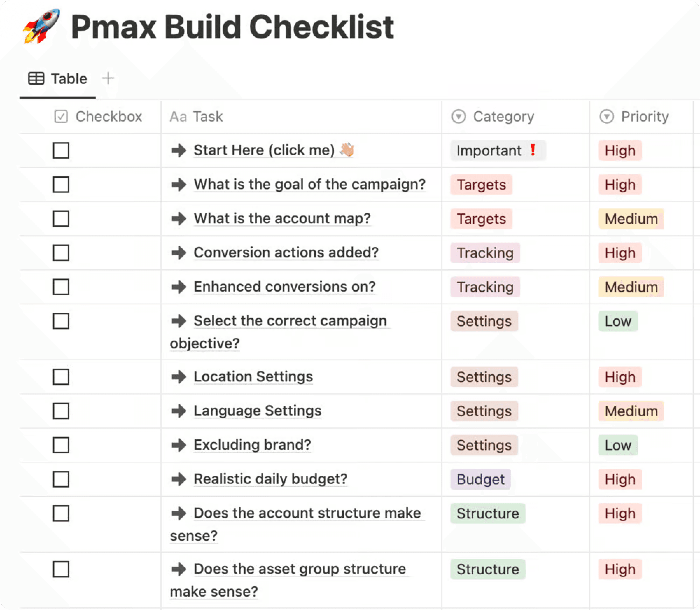The height and width of the screenshot is (610, 700).
Task: Click the waving hand emoji in Start Here
Action: point(347,150)
